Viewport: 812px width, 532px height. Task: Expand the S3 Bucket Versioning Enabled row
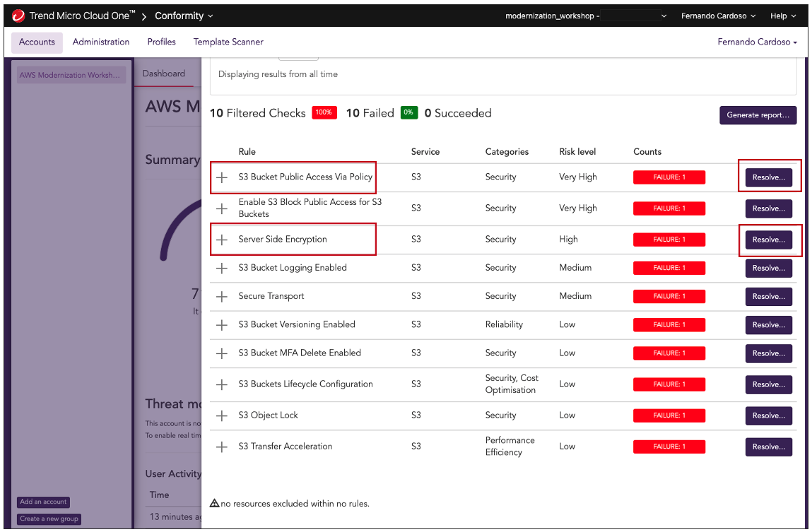click(x=222, y=325)
